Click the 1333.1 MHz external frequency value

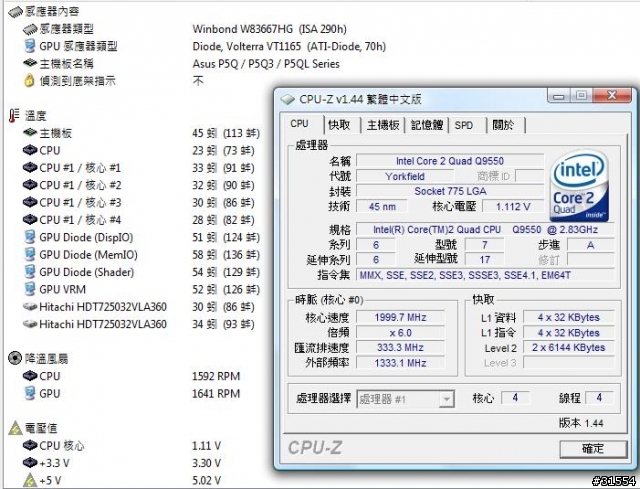click(x=400, y=363)
